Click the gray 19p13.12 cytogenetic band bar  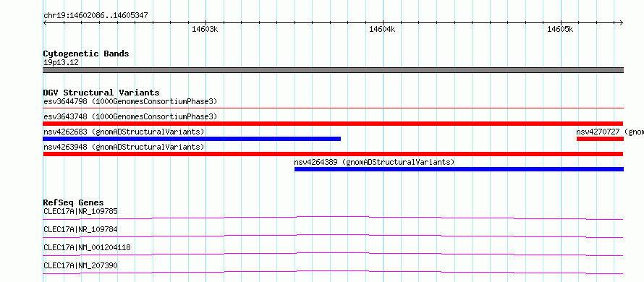click(334, 70)
